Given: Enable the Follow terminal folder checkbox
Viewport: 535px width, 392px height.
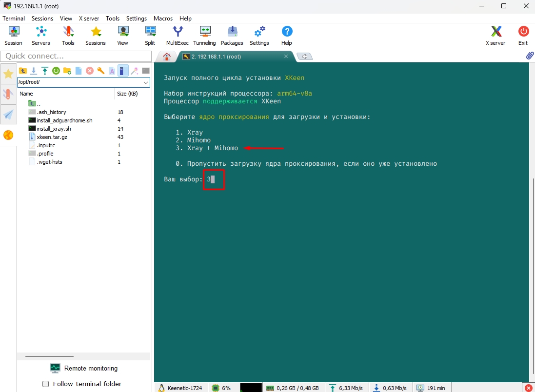Looking at the screenshot, I should click(46, 384).
